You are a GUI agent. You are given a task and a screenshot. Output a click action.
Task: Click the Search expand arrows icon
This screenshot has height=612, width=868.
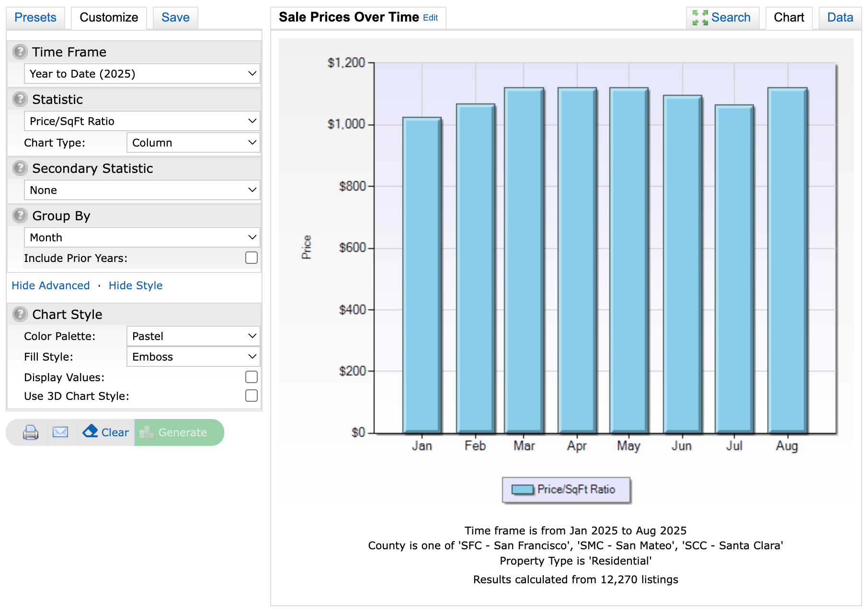click(x=700, y=18)
